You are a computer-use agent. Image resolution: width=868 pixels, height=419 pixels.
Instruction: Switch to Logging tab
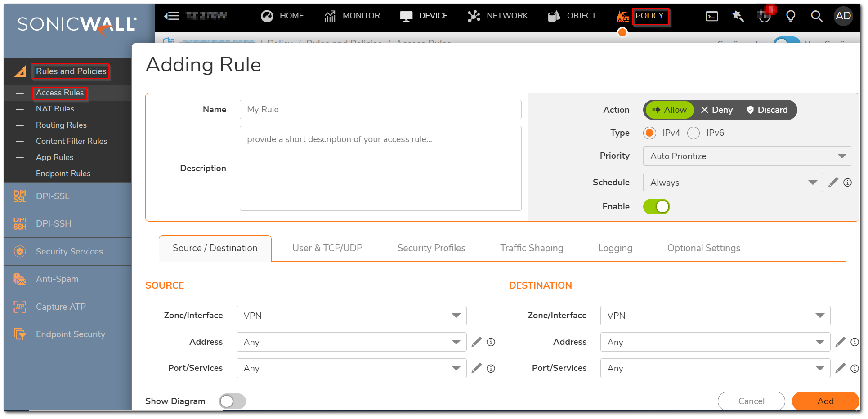[x=615, y=248]
